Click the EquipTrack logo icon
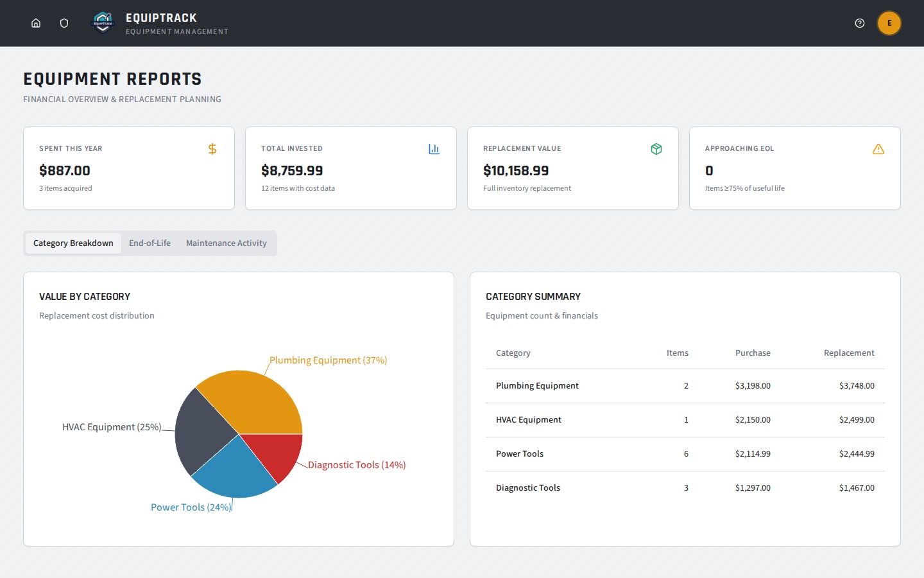 (x=103, y=22)
